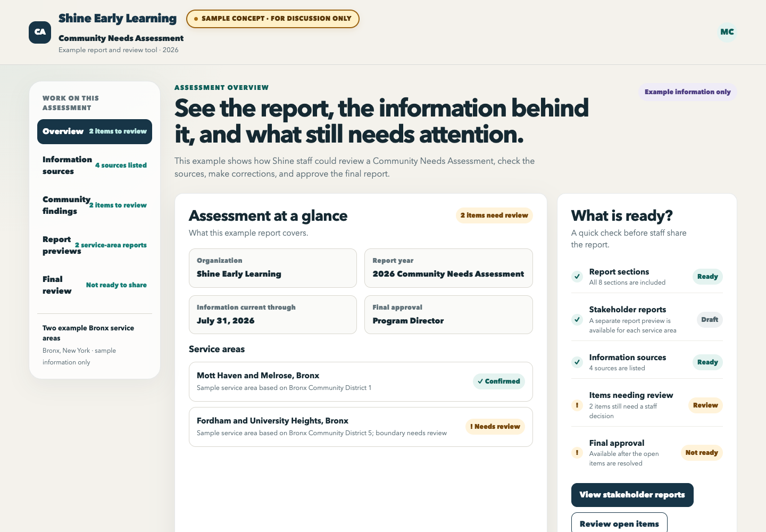Select the Overview nav item
The height and width of the screenshot is (532, 766).
[95, 131]
